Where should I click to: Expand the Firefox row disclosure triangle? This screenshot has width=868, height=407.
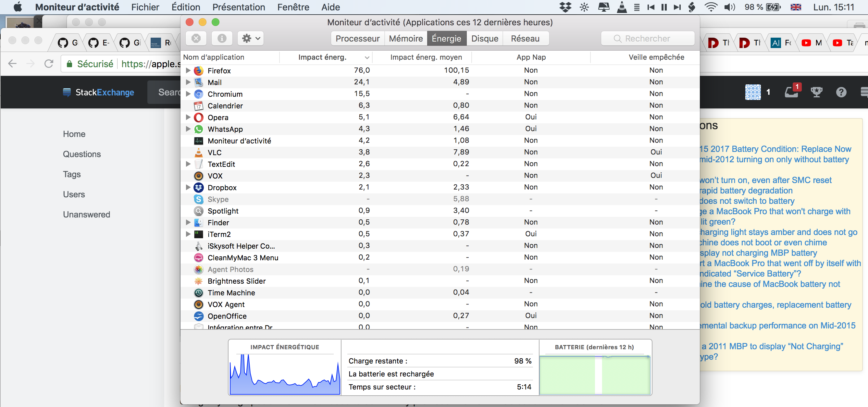coord(188,70)
